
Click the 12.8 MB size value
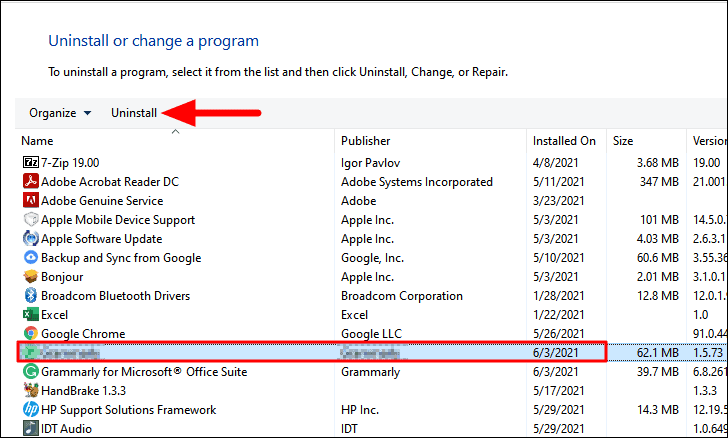[657, 296]
